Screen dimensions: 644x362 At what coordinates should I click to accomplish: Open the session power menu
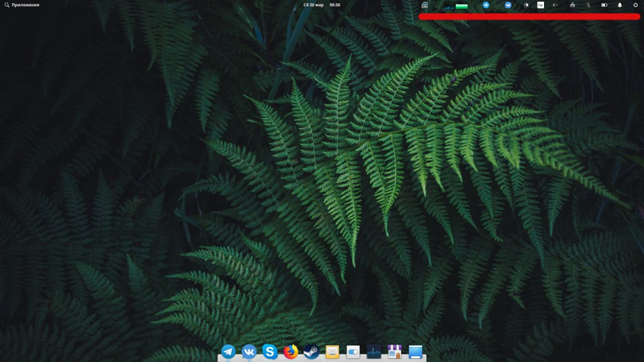pos(635,5)
